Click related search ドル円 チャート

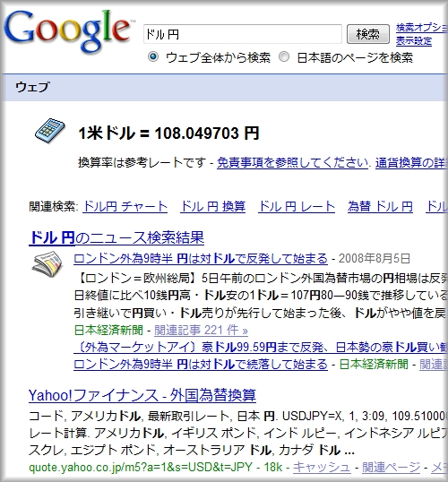click(x=125, y=207)
